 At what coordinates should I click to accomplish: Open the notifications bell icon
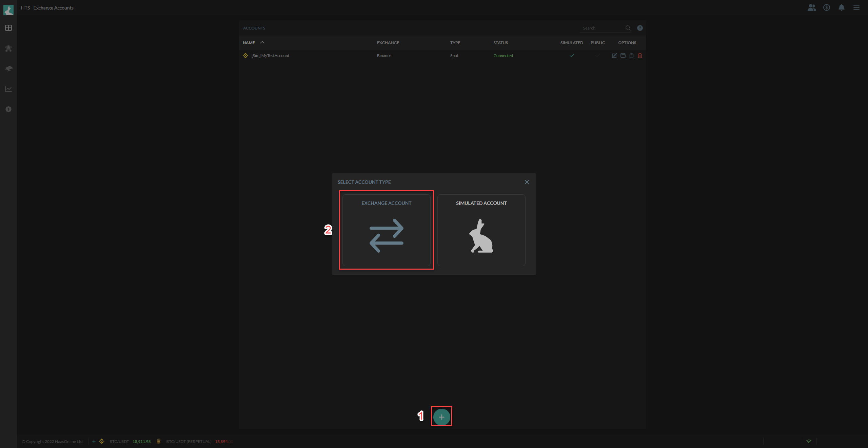coord(841,7)
